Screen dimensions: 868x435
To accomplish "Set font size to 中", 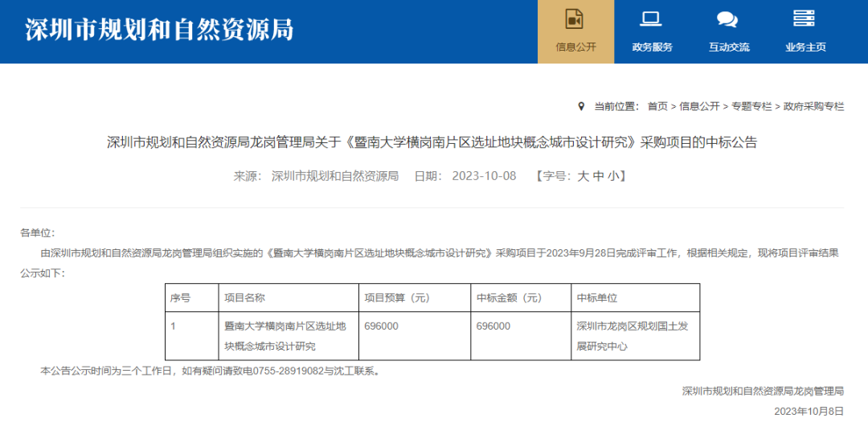I will tap(599, 176).
